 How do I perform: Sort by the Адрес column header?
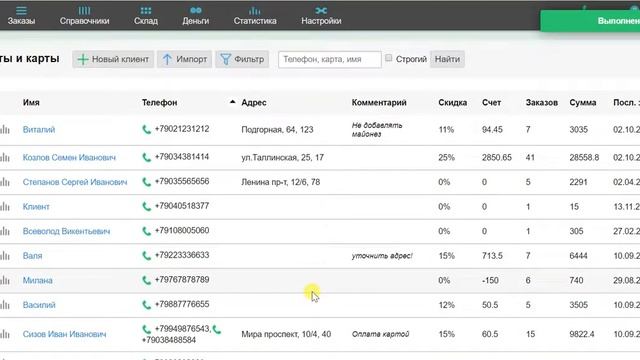click(253, 102)
